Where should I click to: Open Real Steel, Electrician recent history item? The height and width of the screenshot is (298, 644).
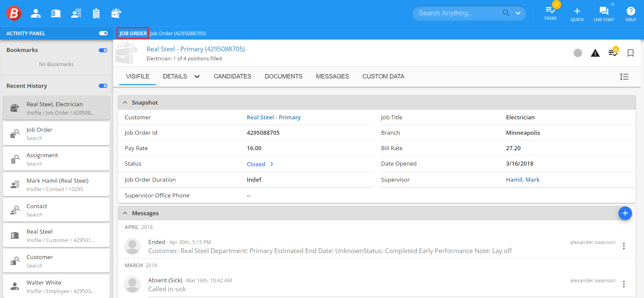(x=56, y=108)
